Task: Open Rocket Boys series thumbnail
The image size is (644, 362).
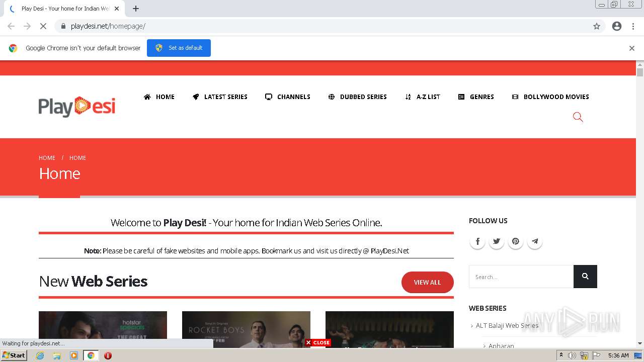Action: tap(246, 329)
